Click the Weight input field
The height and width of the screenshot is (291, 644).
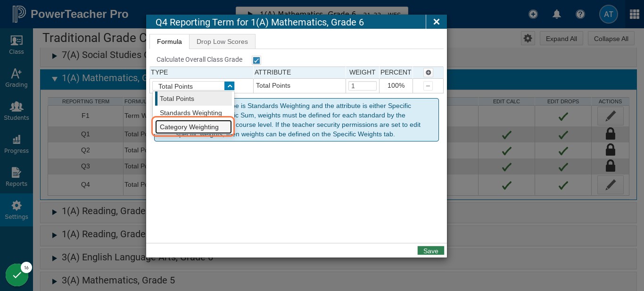coord(363,86)
